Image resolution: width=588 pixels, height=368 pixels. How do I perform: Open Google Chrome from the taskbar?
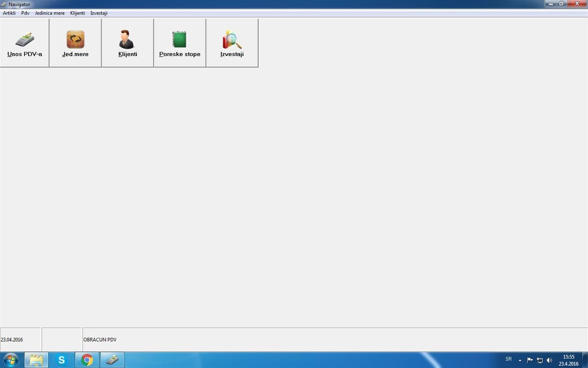click(87, 360)
